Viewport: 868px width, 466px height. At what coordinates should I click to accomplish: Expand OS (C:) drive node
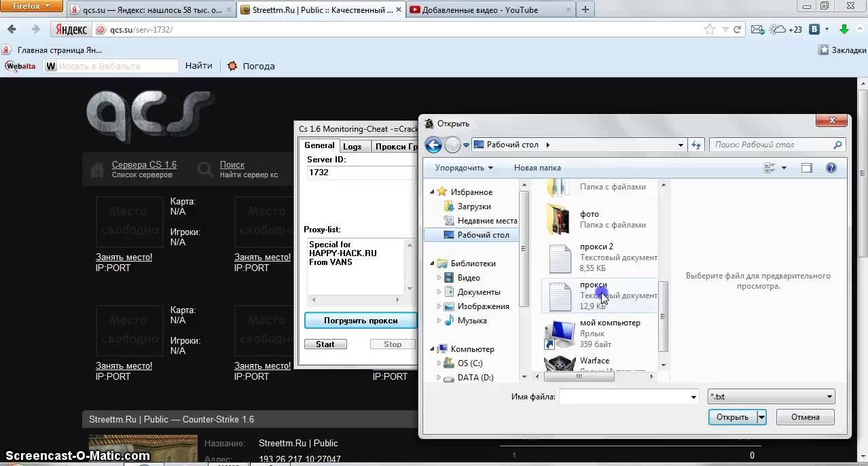click(x=439, y=363)
